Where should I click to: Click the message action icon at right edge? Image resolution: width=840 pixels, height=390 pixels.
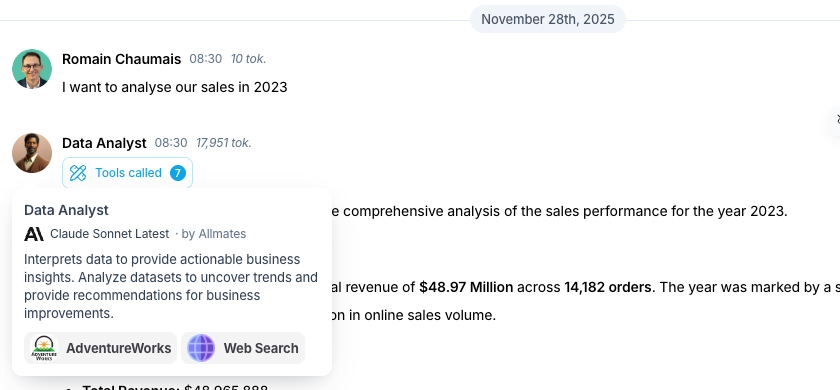[837, 119]
